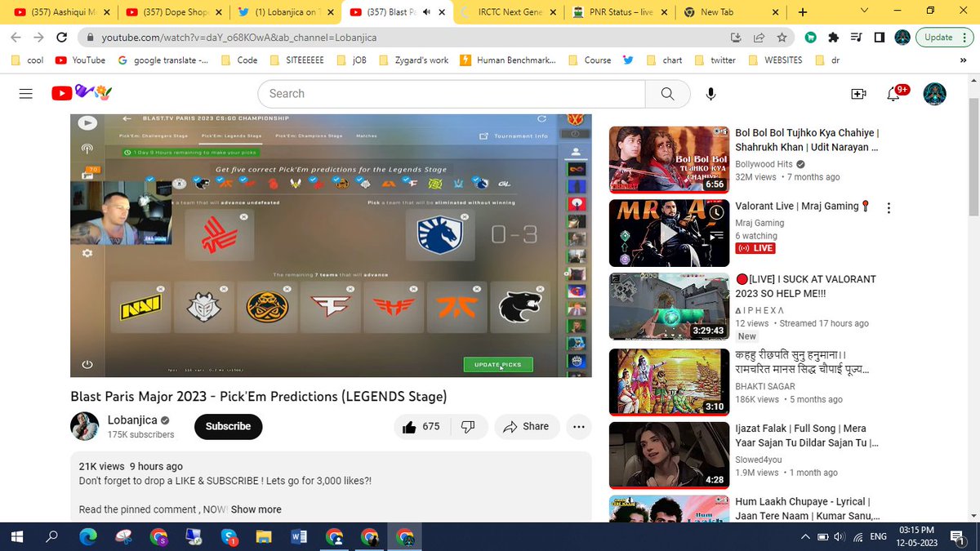
Task: Open the Chrome extensions puzzle icon
Action: (833, 38)
